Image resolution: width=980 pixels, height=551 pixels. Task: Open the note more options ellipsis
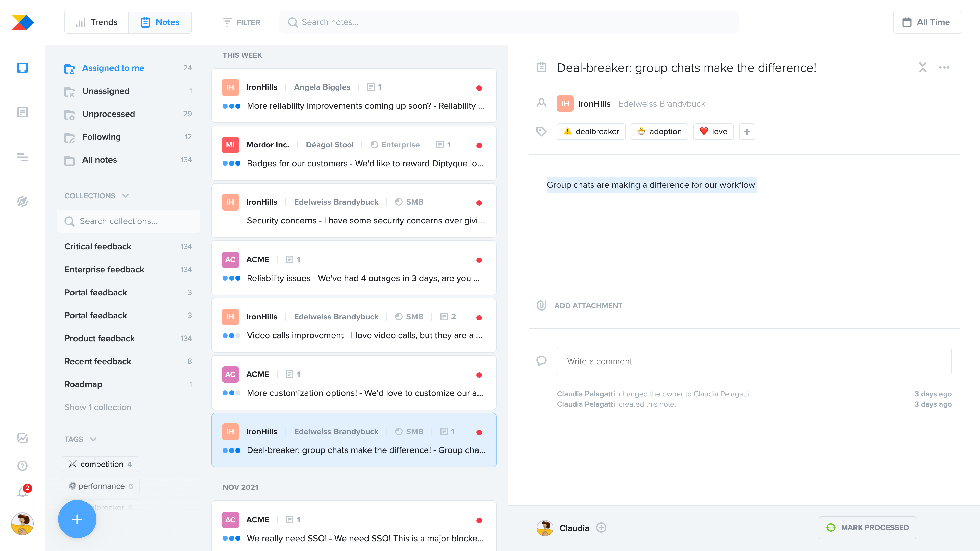pos(944,67)
